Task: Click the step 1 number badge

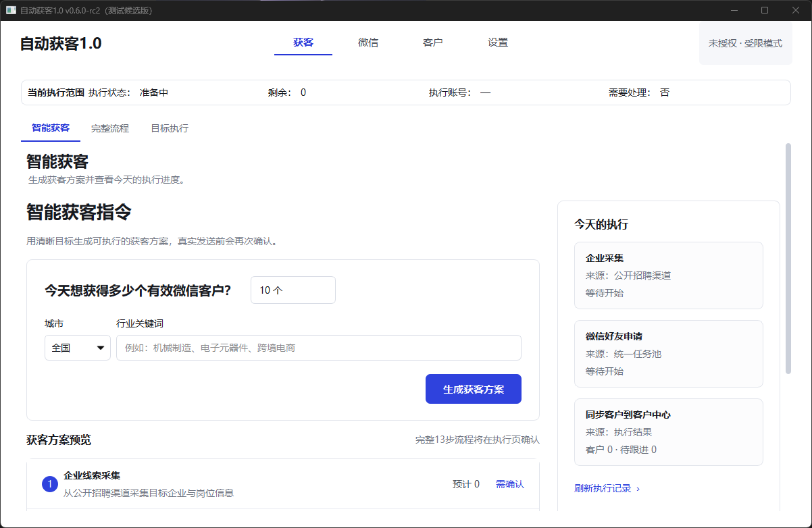Action: click(50, 484)
